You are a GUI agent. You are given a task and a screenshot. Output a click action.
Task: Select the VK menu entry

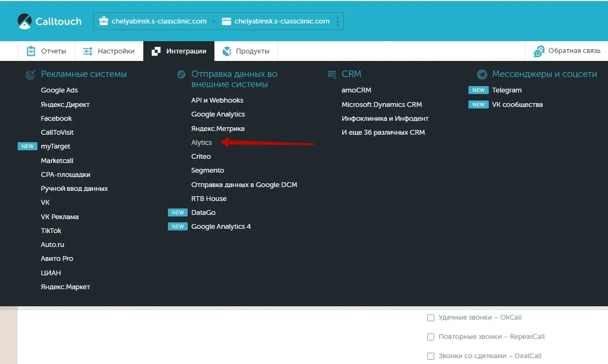pyautogui.click(x=45, y=203)
